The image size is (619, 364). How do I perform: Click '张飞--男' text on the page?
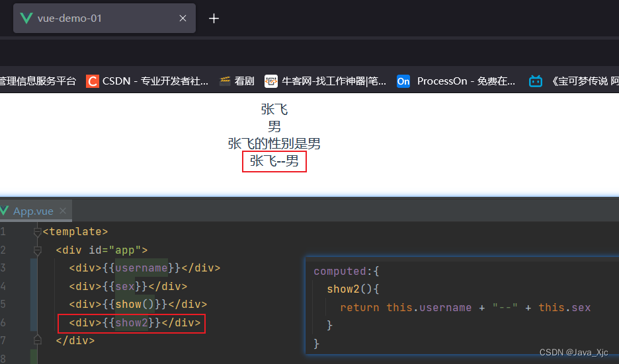click(x=274, y=161)
